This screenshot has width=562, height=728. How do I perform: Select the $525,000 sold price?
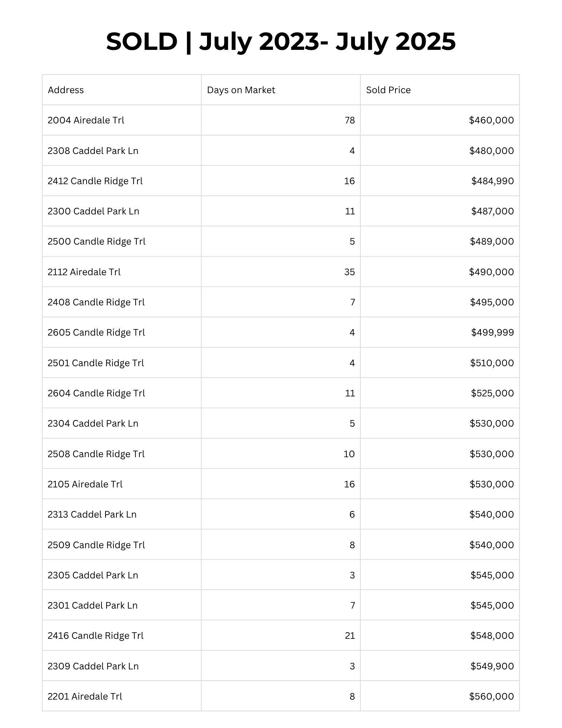(492, 393)
